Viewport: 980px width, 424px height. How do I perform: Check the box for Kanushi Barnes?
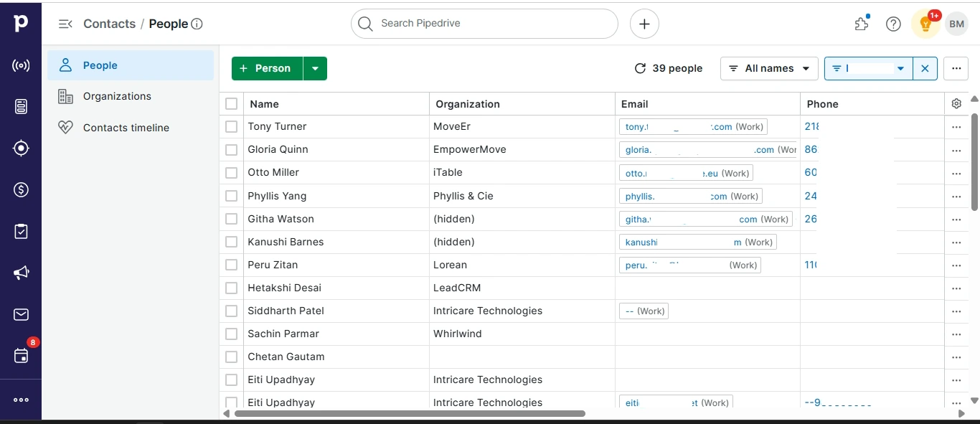(x=231, y=241)
